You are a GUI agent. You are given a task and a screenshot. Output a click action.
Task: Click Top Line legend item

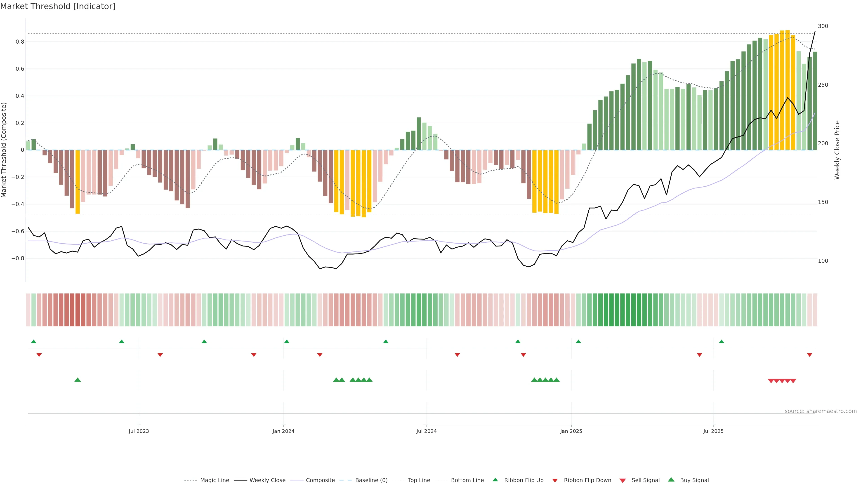419,480
